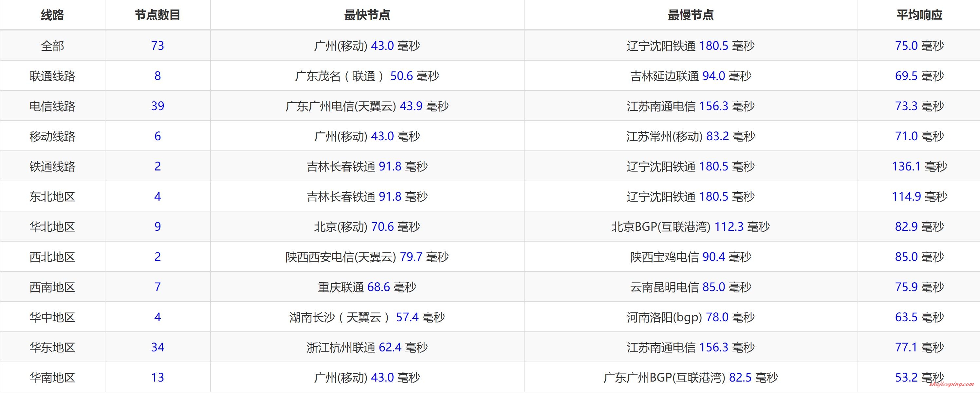Click 浙江杭州联通 62.4 毫秒 cell

(367, 347)
